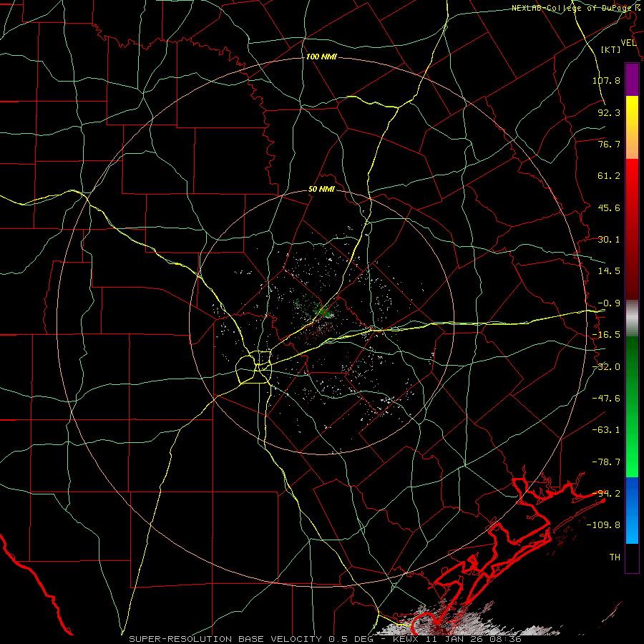Viewport: 644px width, 644px height.
Task: Click the 107.8 scale value
Action: click(x=606, y=80)
